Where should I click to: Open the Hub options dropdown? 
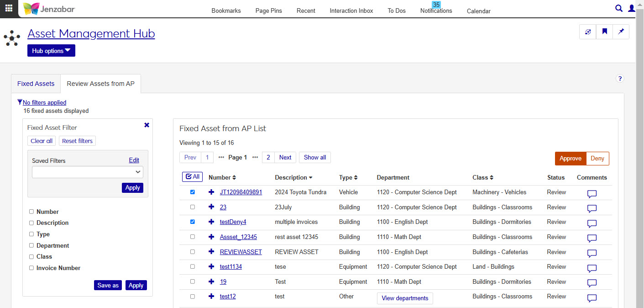click(51, 51)
